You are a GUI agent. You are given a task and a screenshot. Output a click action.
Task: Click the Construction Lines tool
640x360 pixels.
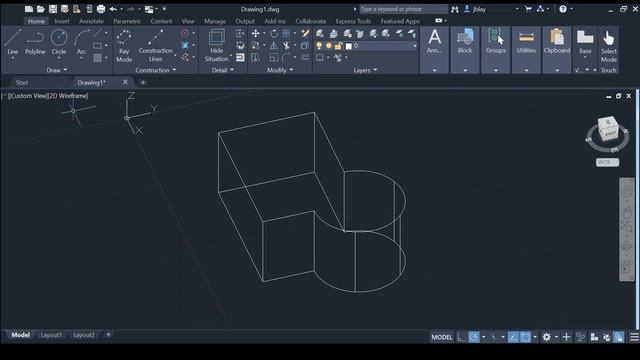(x=156, y=45)
